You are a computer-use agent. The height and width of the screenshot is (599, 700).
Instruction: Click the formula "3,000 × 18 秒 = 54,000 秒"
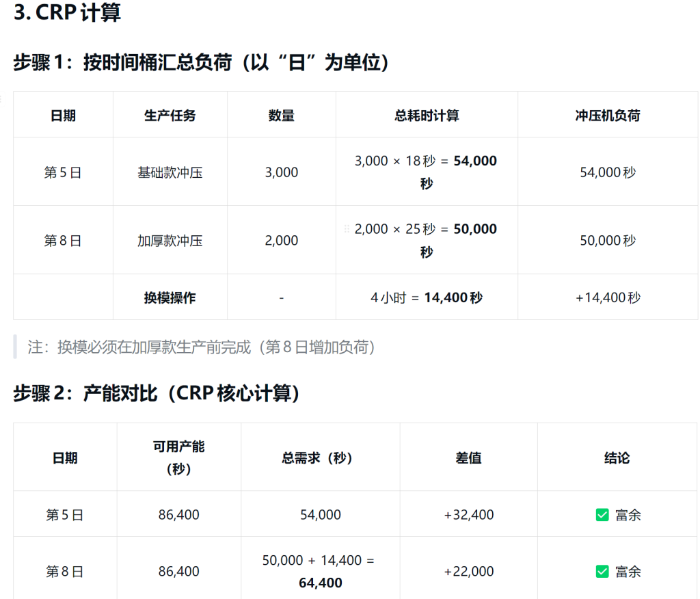(x=426, y=172)
